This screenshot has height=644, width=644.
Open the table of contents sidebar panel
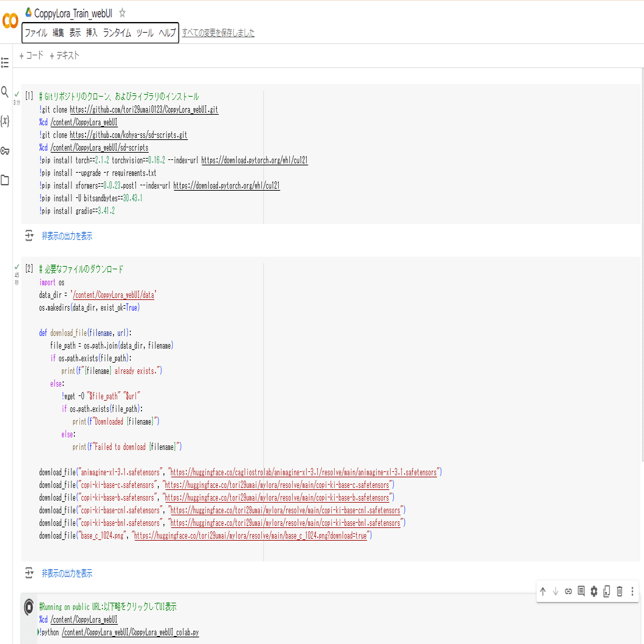point(5,63)
